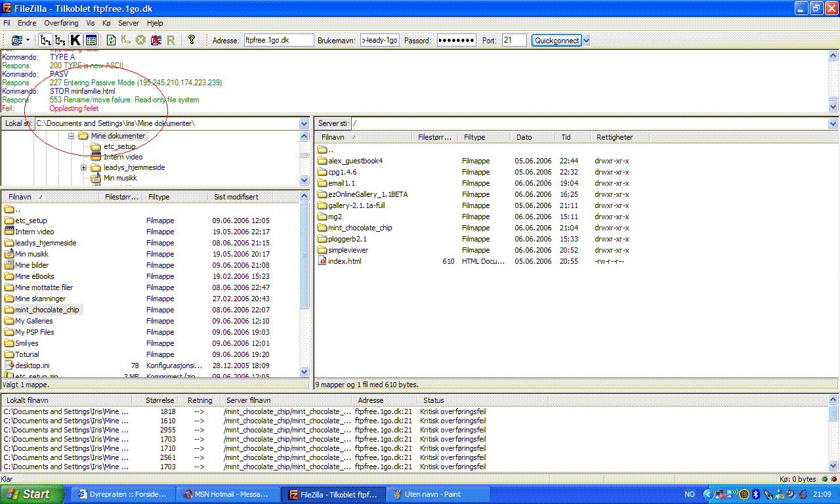Open the Quickconnect history dropdown arrow

click(586, 41)
